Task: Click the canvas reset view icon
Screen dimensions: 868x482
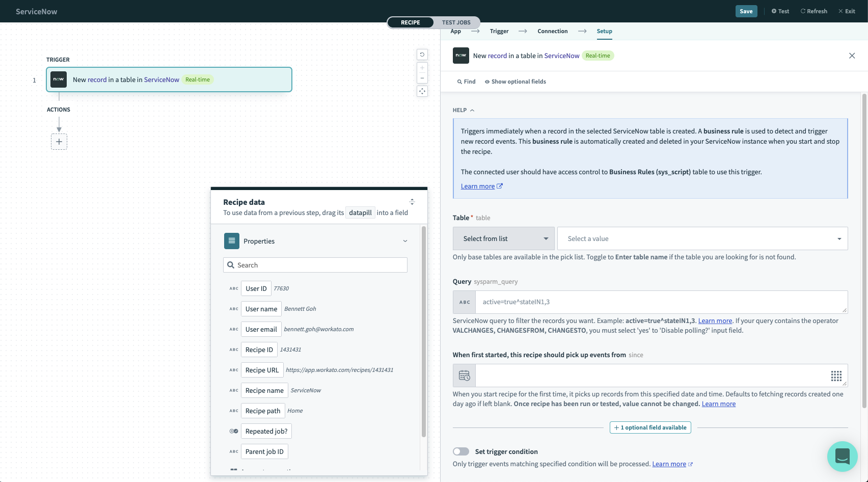Action: [422, 55]
